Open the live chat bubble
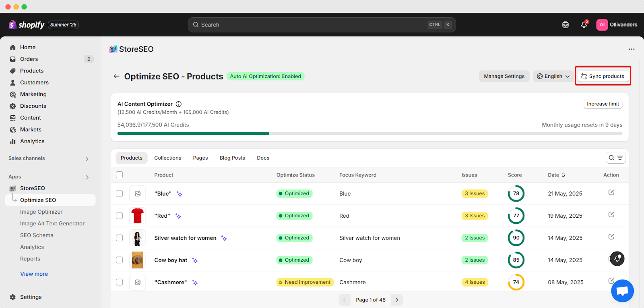This screenshot has width=644, height=308. [x=622, y=291]
